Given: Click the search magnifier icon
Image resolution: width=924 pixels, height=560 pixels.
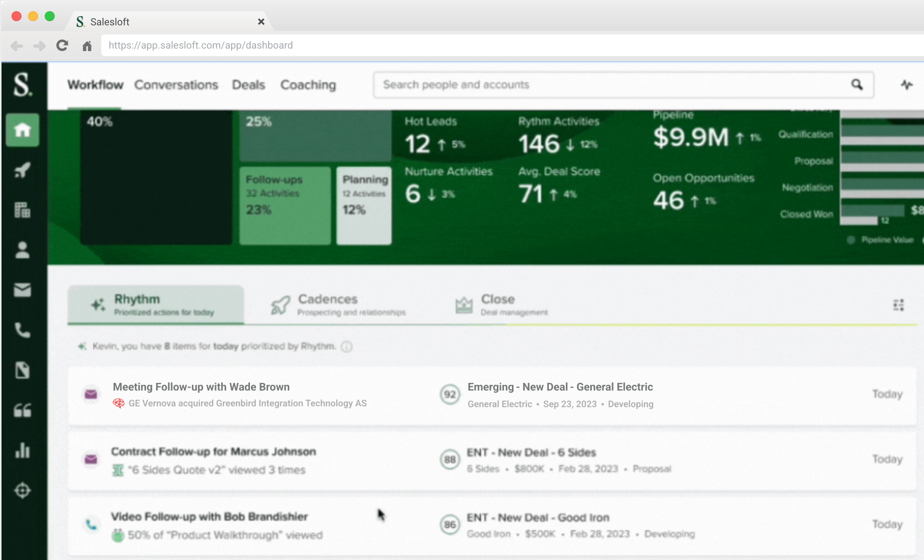Looking at the screenshot, I should [857, 85].
